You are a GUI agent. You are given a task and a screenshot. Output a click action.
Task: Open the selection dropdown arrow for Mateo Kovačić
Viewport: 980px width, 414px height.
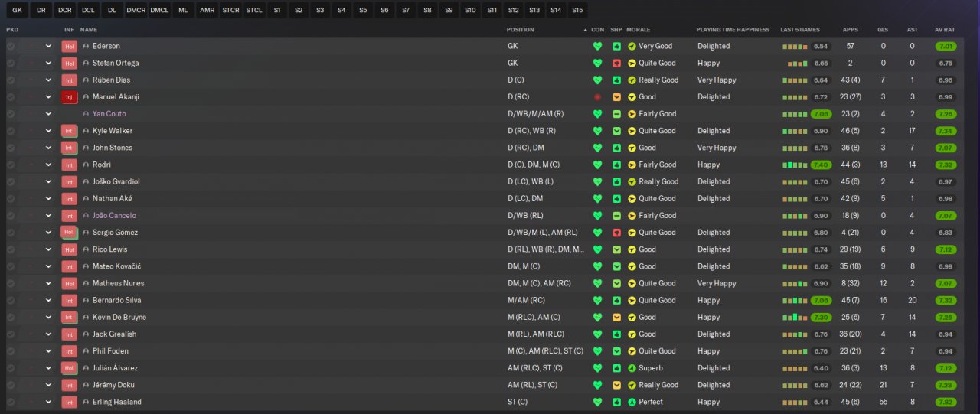coord(48,266)
